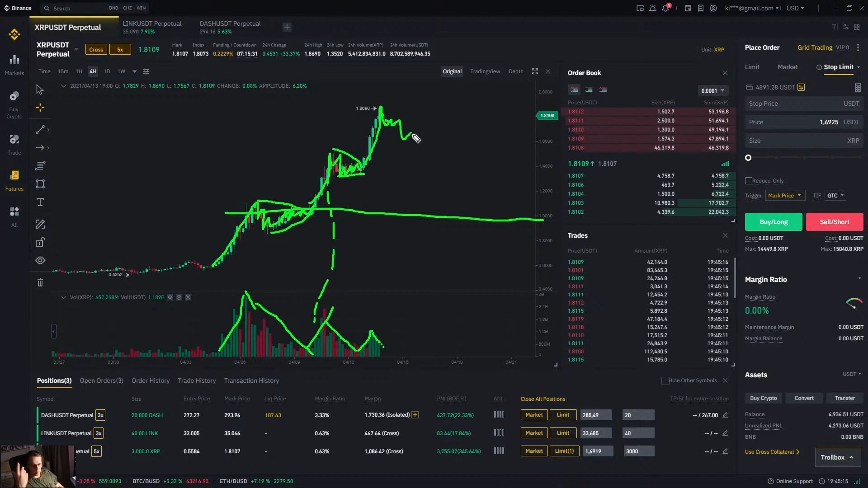Viewport: 868px width, 488px height.
Task: Click the order size slider handle
Action: [x=748, y=158]
